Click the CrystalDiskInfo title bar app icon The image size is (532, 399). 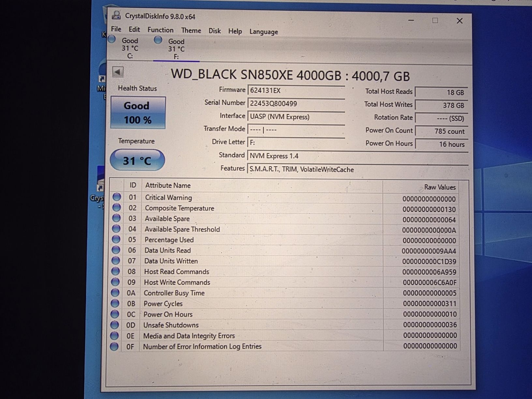(x=116, y=15)
